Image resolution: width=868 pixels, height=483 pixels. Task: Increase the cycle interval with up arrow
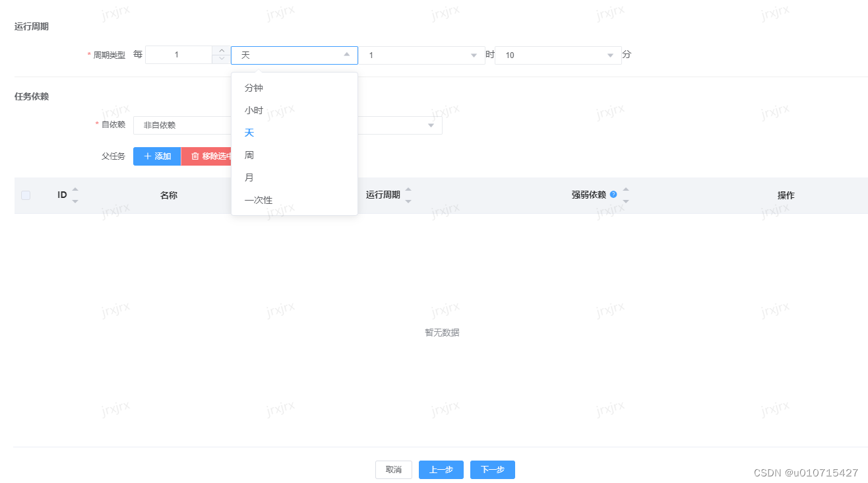click(221, 51)
